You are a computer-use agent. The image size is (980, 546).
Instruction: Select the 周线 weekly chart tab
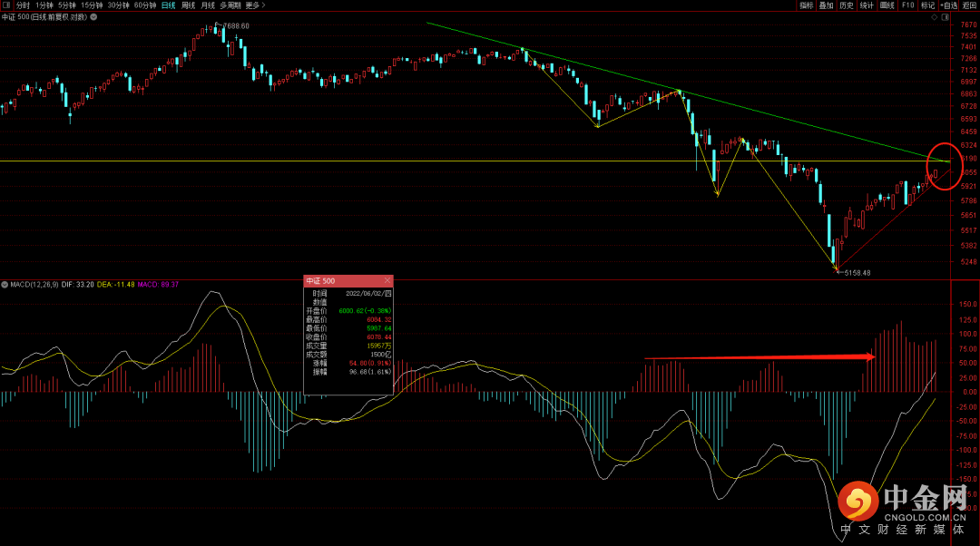pyautogui.click(x=189, y=5)
